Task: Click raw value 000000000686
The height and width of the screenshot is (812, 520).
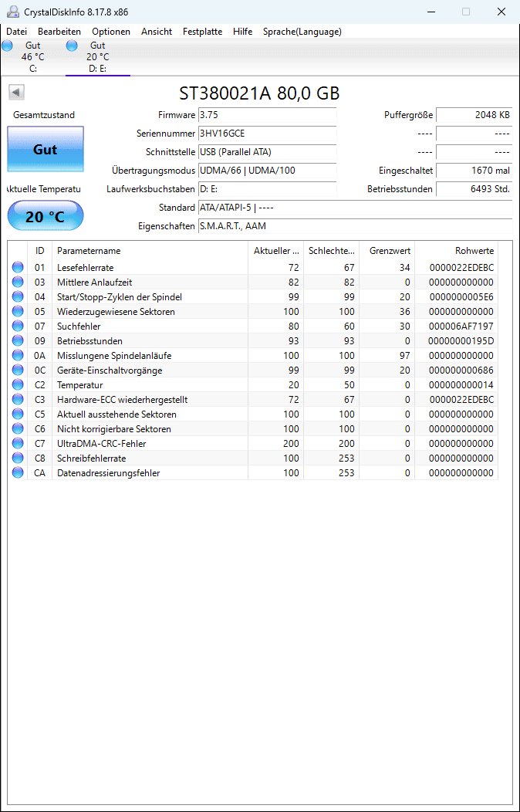Action: click(x=461, y=370)
